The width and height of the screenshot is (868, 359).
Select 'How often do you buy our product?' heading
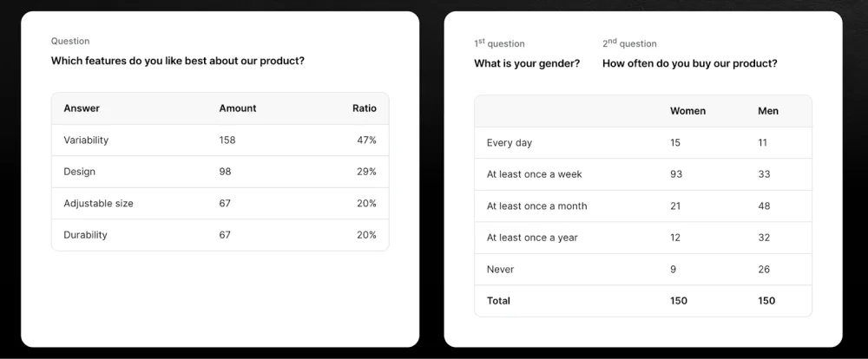[690, 63]
